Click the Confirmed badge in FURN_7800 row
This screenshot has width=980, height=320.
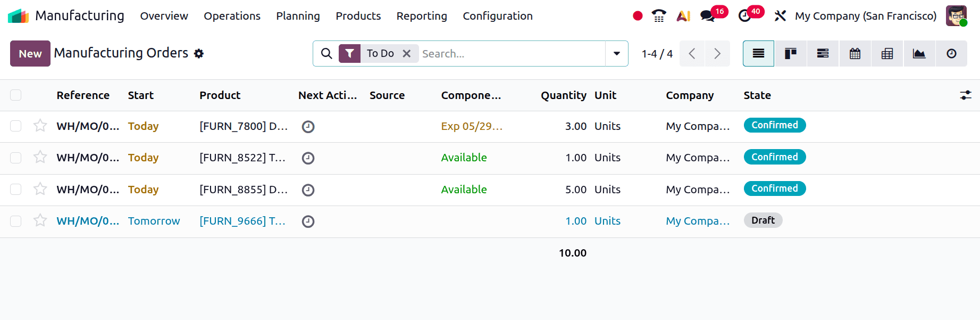pyautogui.click(x=775, y=125)
